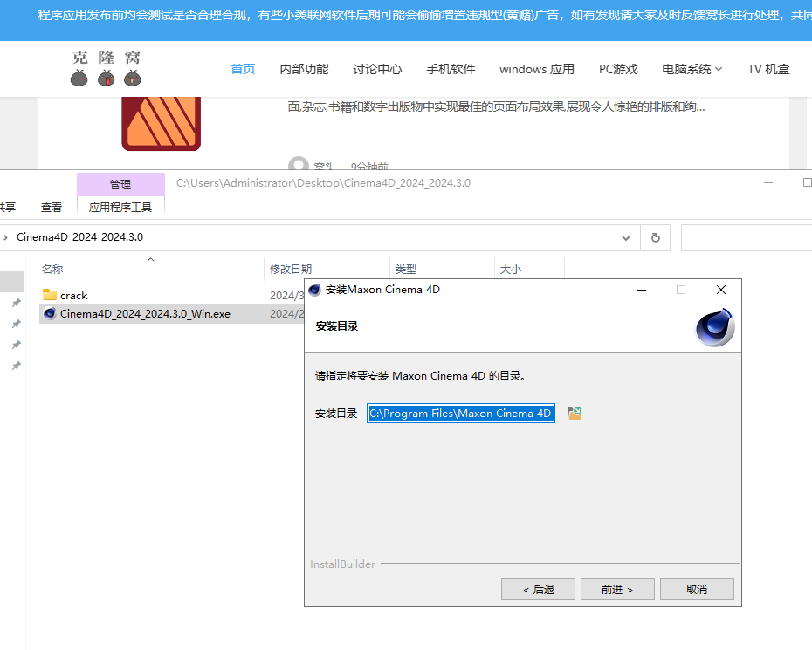Click the 安装目录 path input field
This screenshot has width=812, height=650.
(461, 413)
